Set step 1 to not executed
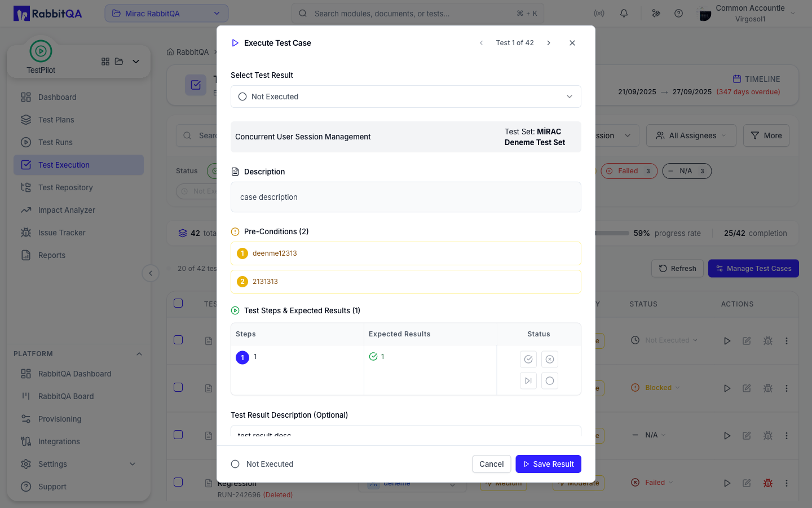This screenshot has height=508, width=812. (550, 381)
